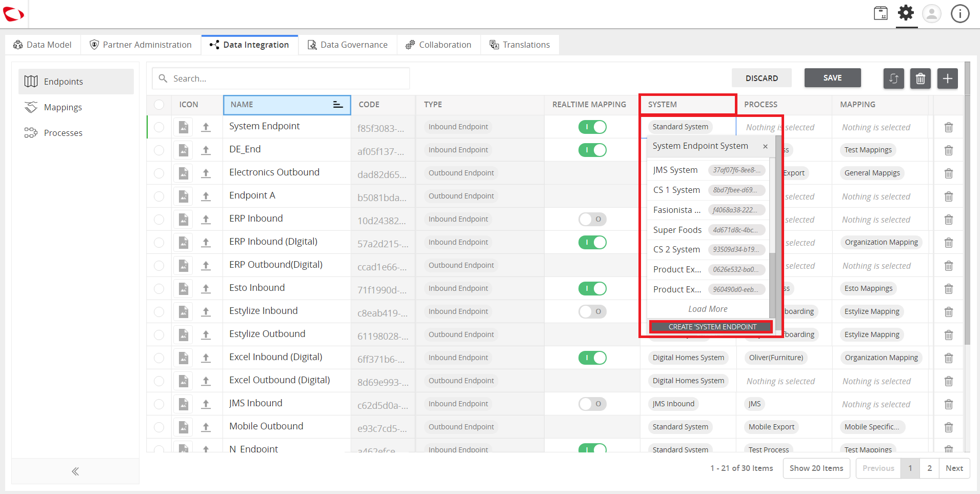Viewport: 980px width, 494px height.
Task: Toggle realtime mapping for System Endpoint
Action: point(592,127)
